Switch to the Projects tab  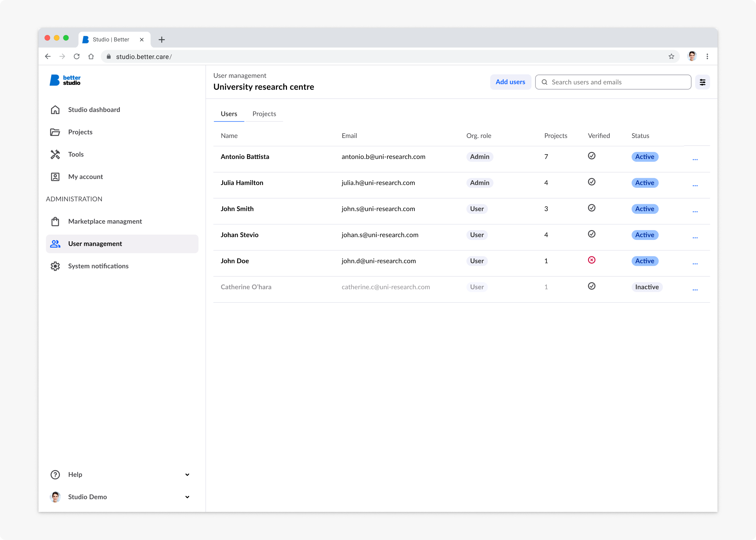click(264, 114)
